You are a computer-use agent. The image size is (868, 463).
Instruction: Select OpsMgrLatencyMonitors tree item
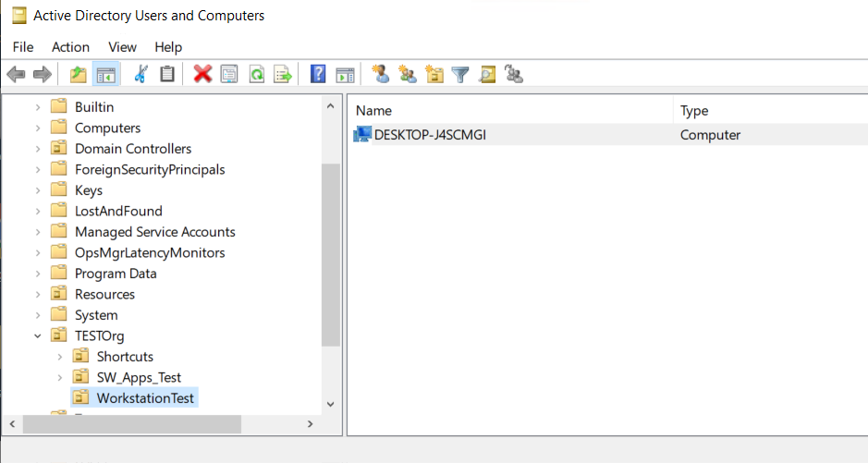(150, 253)
